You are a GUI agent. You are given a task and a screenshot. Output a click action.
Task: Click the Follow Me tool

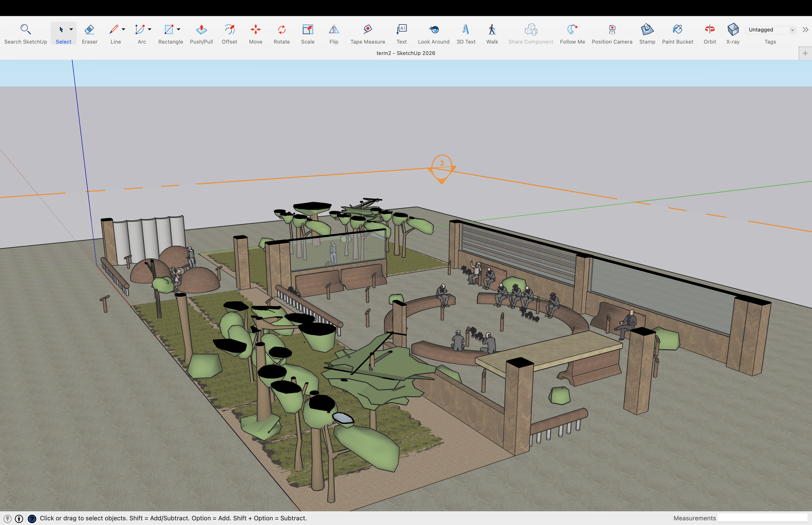572,33
